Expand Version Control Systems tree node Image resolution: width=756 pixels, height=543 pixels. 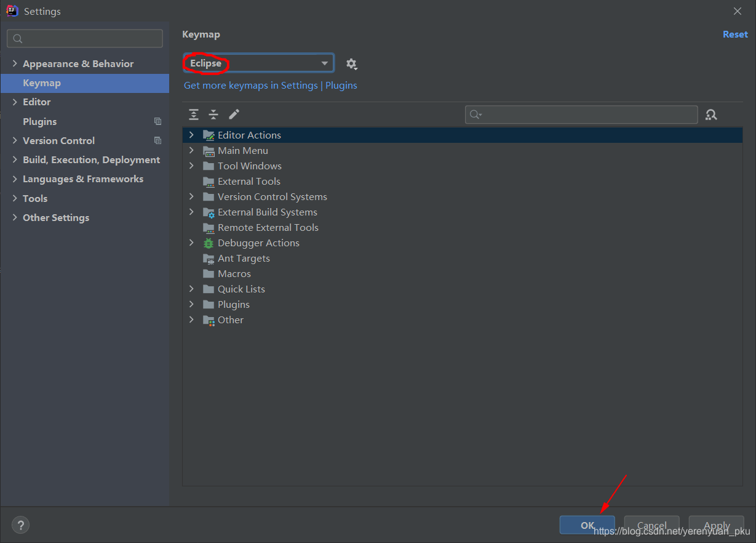[x=191, y=196]
